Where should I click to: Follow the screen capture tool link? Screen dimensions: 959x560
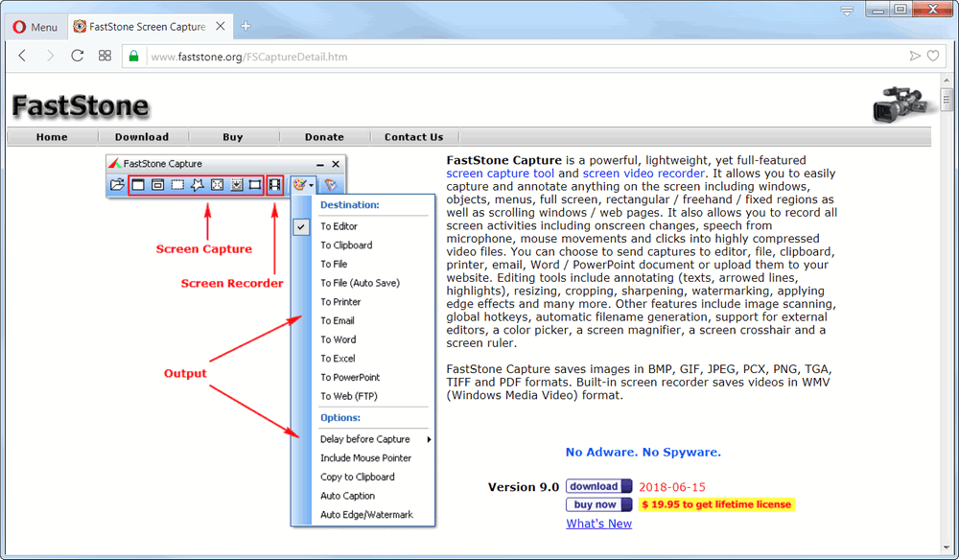coord(501,174)
